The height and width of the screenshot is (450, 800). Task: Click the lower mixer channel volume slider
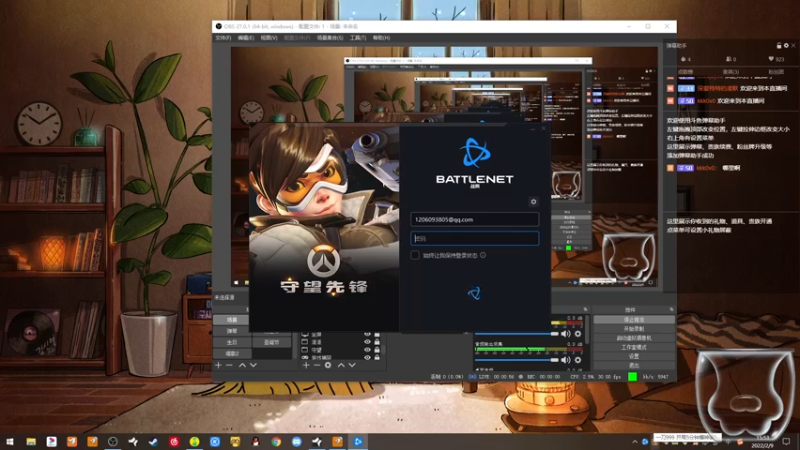click(x=516, y=360)
